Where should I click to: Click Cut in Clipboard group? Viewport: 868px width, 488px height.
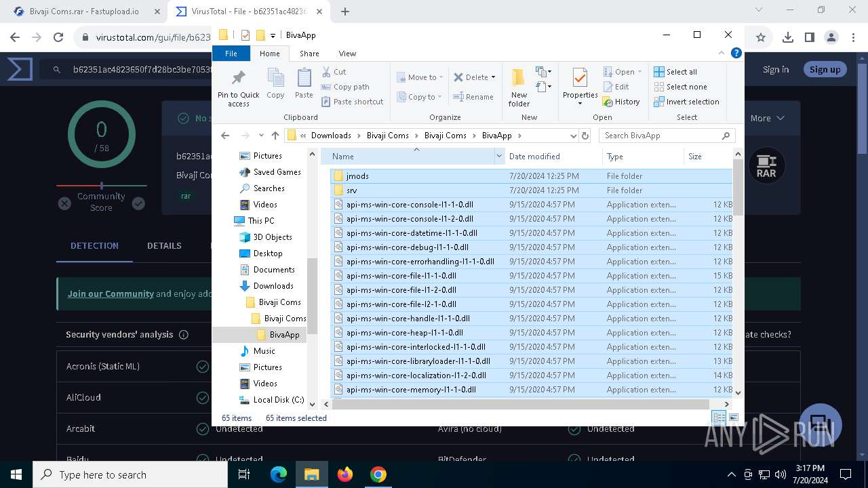tap(334, 72)
